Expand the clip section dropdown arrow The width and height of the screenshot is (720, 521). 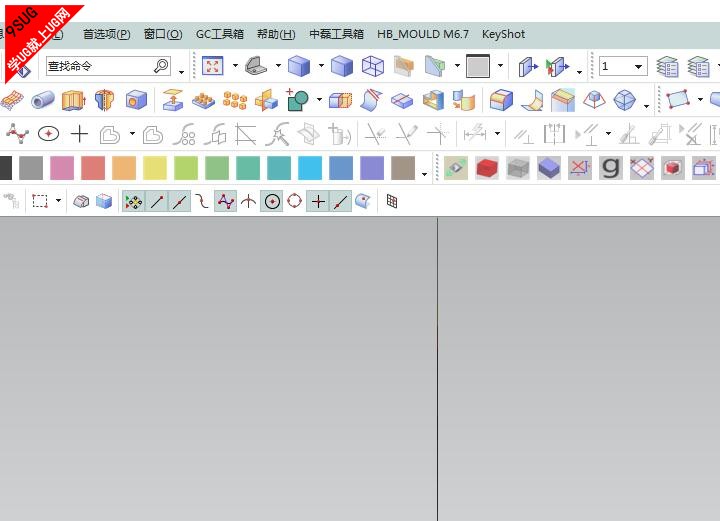457,66
